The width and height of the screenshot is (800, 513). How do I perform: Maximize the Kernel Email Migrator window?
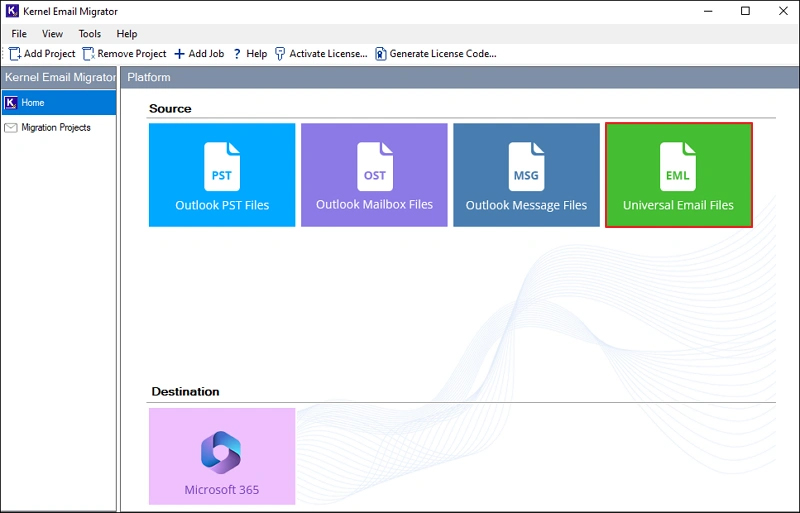[x=745, y=11]
